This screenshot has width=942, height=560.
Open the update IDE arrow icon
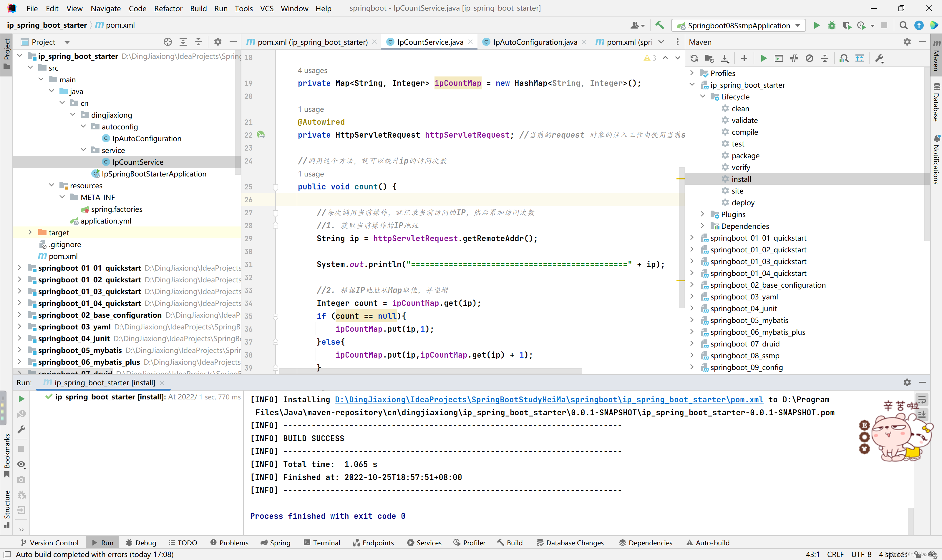click(x=918, y=25)
